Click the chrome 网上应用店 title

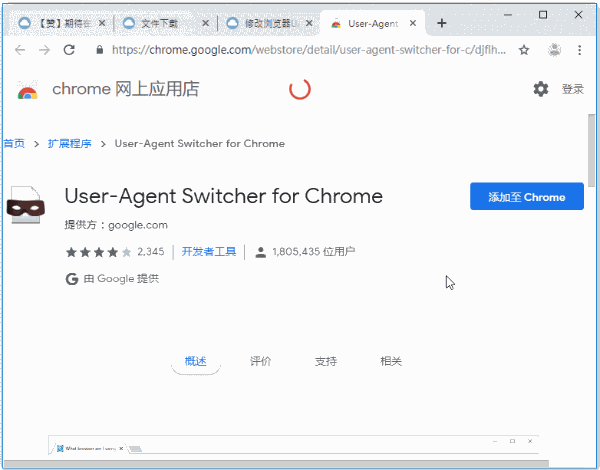pyautogui.click(x=126, y=89)
